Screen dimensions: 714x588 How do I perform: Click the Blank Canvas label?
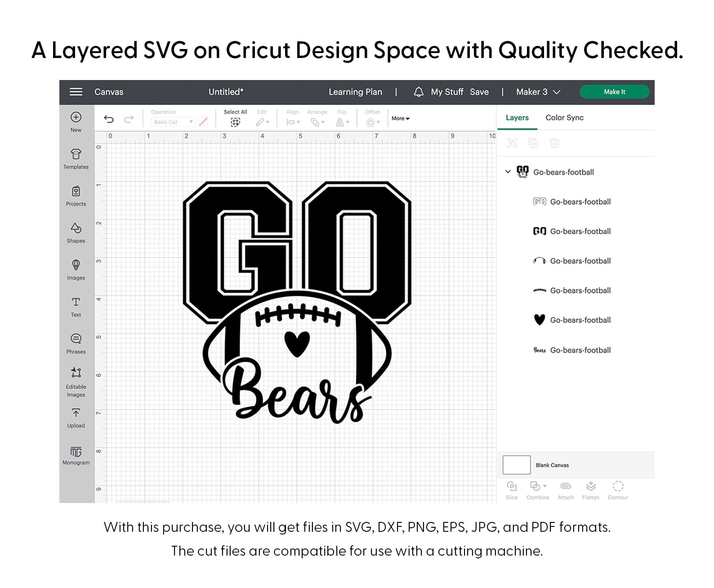pyautogui.click(x=552, y=465)
